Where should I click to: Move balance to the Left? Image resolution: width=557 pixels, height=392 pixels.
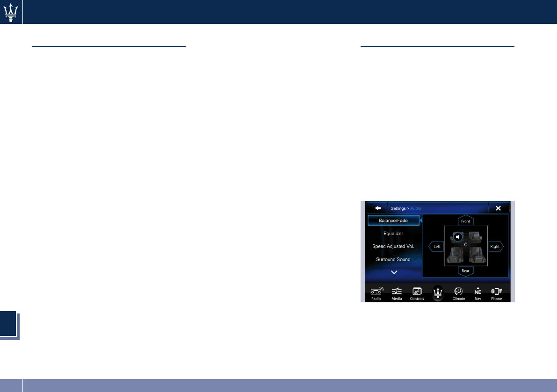(436, 247)
